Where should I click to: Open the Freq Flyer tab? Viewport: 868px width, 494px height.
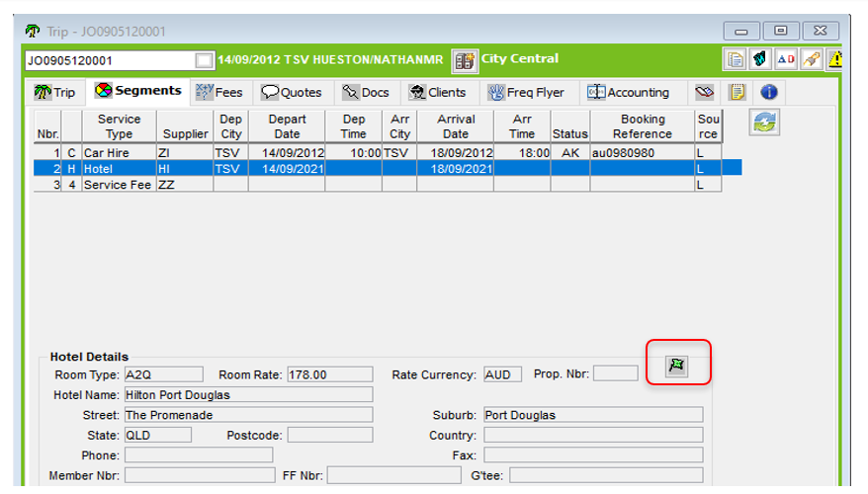point(525,92)
